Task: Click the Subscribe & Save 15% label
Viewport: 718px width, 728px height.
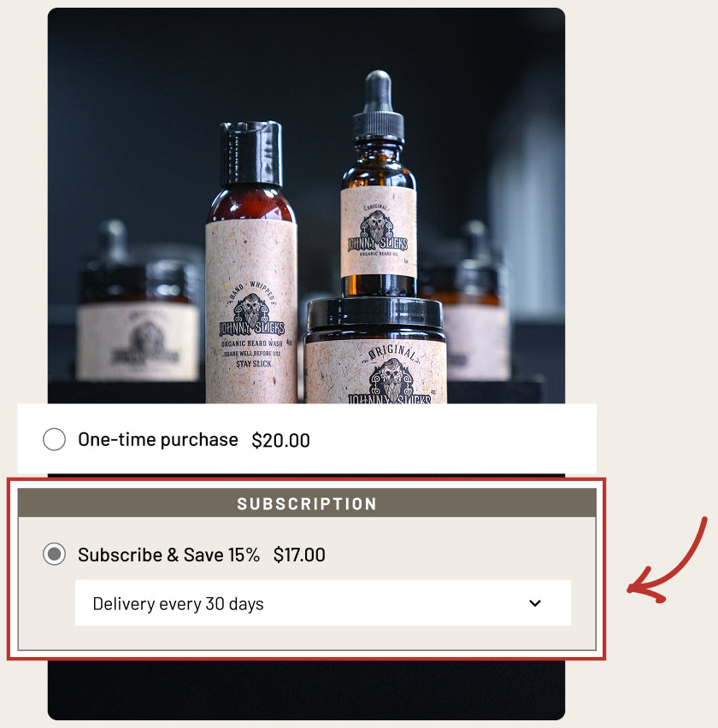Action: coord(168,555)
